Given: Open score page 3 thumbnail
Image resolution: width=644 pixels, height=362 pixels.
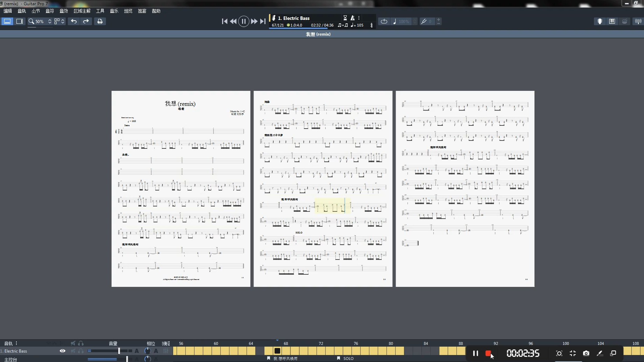Looking at the screenshot, I should [x=465, y=189].
